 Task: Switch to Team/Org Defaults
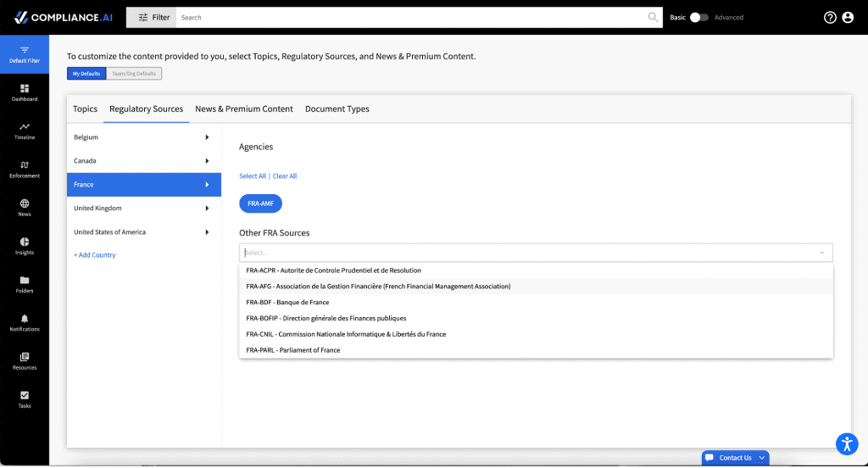tap(134, 74)
